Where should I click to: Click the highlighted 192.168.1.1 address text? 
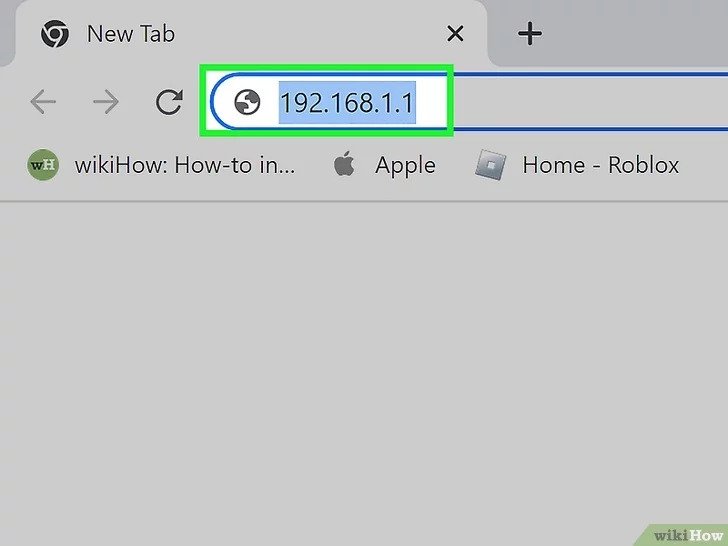pos(346,101)
